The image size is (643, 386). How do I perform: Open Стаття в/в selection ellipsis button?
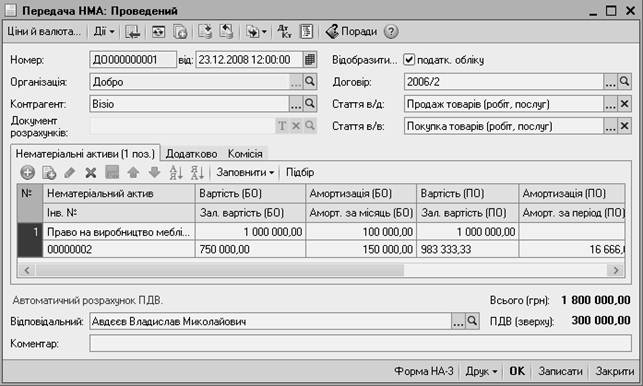tap(611, 126)
